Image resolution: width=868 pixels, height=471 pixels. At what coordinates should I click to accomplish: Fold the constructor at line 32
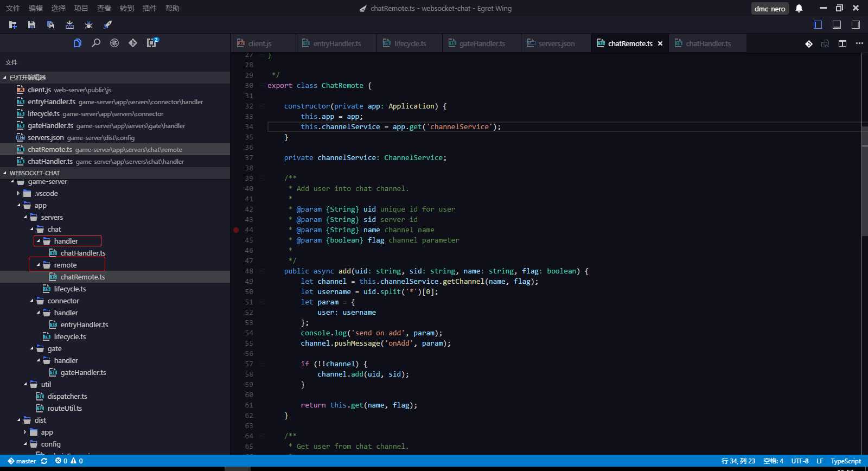coord(261,106)
